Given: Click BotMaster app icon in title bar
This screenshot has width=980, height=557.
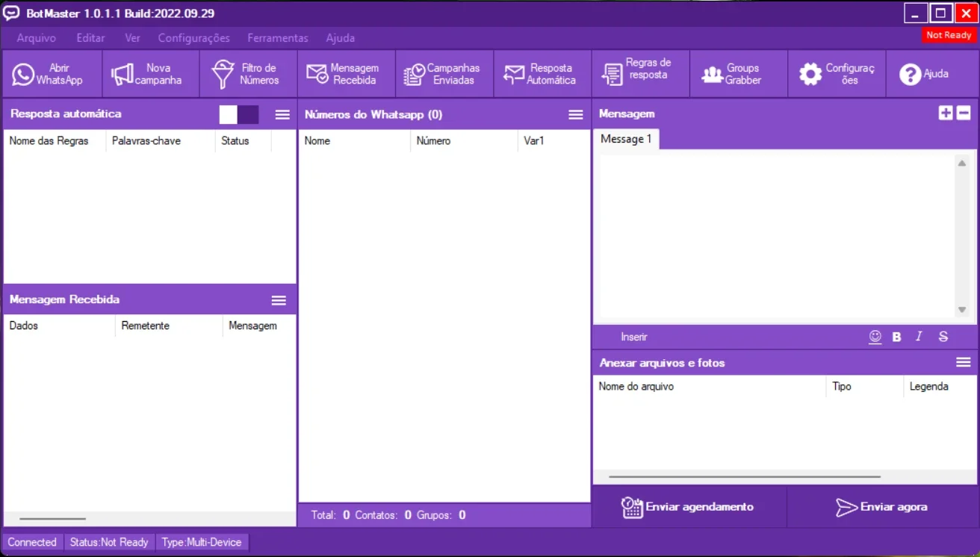Looking at the screenshot, I should point(11,13).
